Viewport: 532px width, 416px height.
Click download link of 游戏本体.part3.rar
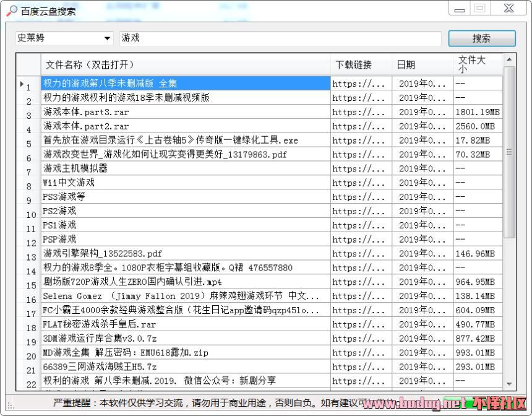coord(361,111)
